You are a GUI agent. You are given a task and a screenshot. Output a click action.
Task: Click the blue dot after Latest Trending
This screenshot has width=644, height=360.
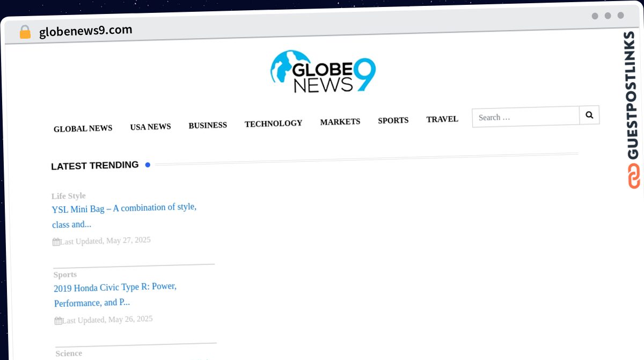point(148,164)
